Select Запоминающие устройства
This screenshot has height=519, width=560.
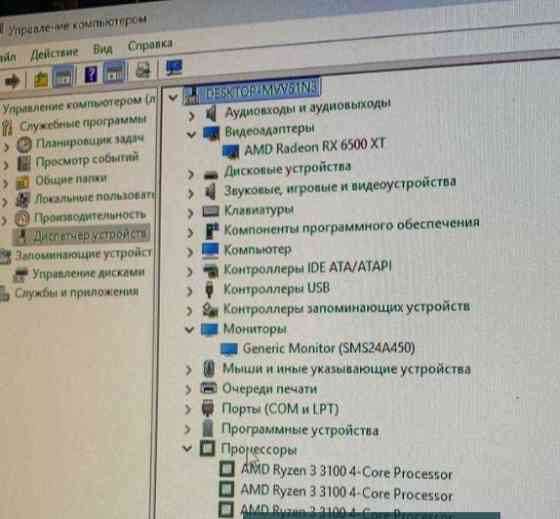(x=84, y=254)
